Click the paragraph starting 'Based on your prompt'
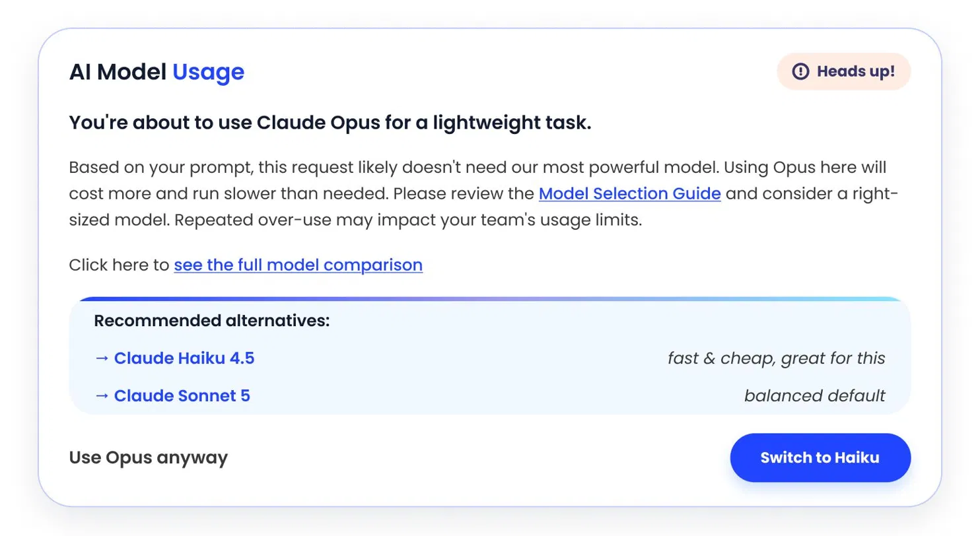The height and width of the screenshot is (536, 980). point(483,193)
